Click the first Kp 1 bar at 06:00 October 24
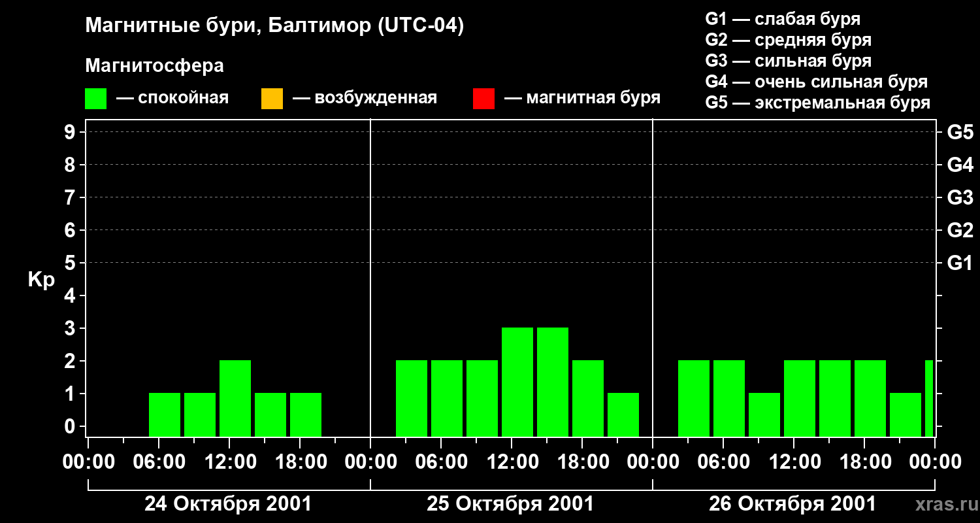 (x=165, y=414)
